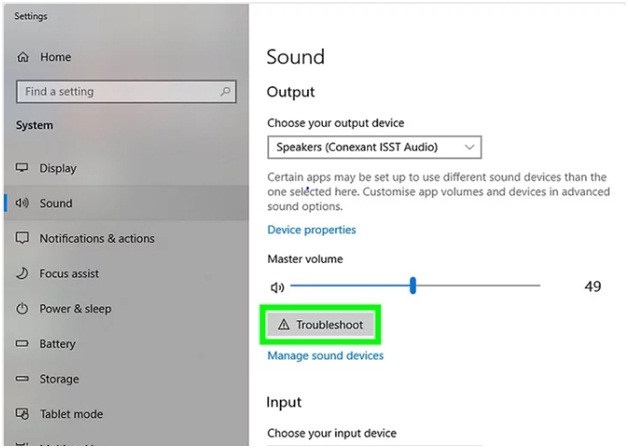Screen dimensions: 628x448
Task: Open the Device properties link
Action: [x=312, y=230]
